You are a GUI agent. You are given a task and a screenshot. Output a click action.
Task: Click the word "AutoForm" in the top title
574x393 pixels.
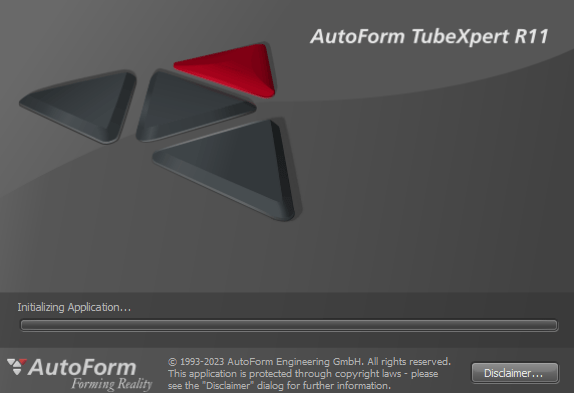pyautogui.click(x=358, y=36)
